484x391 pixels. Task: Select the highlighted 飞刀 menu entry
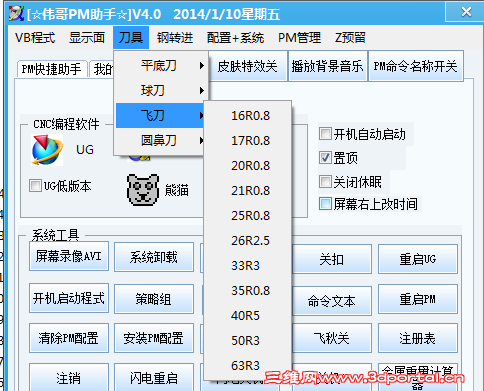click(x=160, y=115)
